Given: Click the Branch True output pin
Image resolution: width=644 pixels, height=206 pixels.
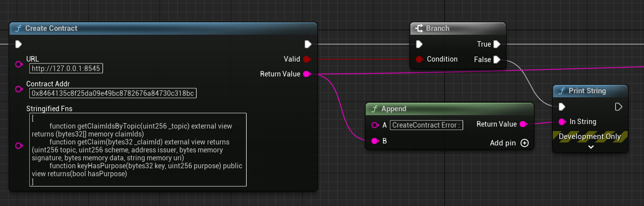Looking at the screenshot, I should 497,44.
